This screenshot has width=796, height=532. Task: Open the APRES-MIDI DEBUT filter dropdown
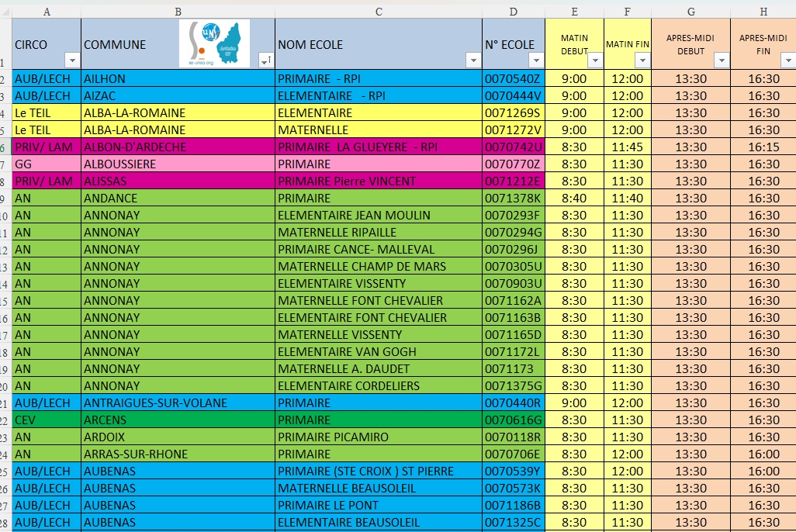click(722, 60)
